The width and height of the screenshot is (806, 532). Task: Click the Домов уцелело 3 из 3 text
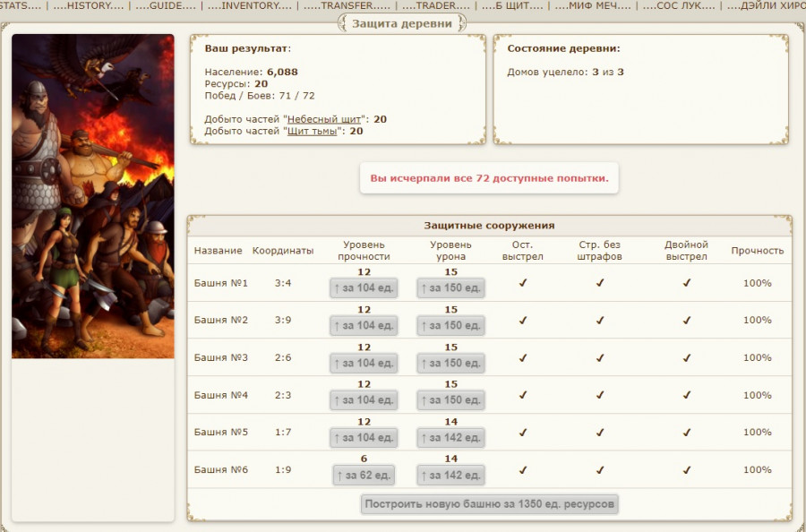pos(565,72)
